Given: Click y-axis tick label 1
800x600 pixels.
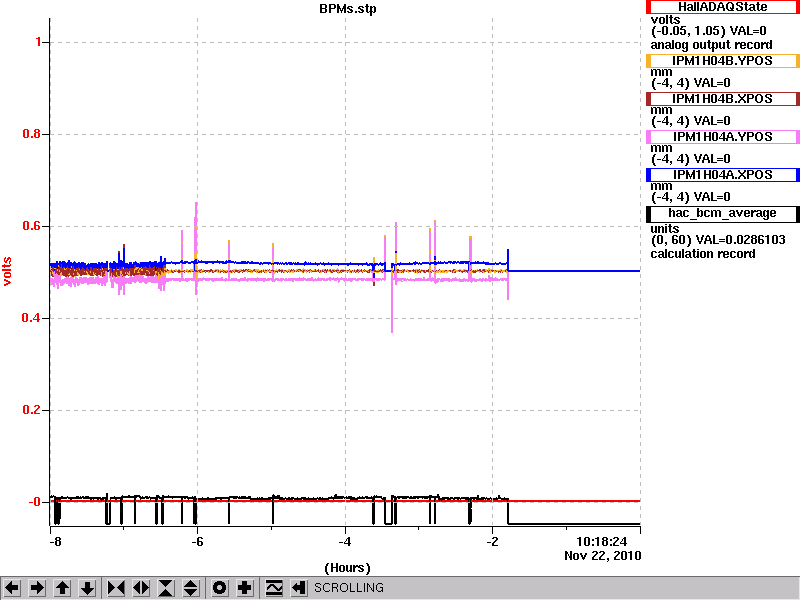Looking at the screenshot, I should pos(38,42).
